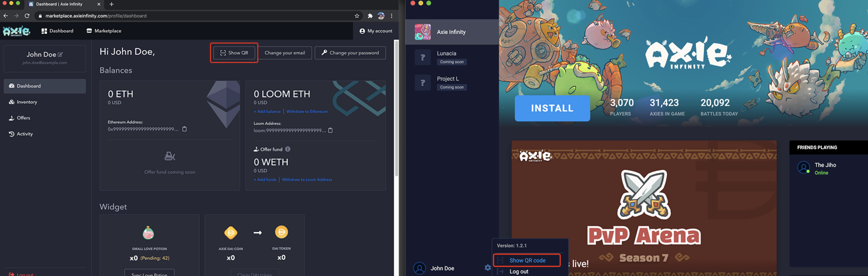Click Change your password button
Screen dimensions: 868x276
point(350,53)
